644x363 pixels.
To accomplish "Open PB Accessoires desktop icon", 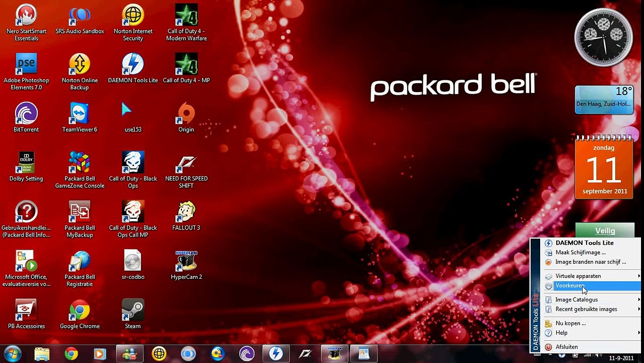I will [x=26, y=314].
